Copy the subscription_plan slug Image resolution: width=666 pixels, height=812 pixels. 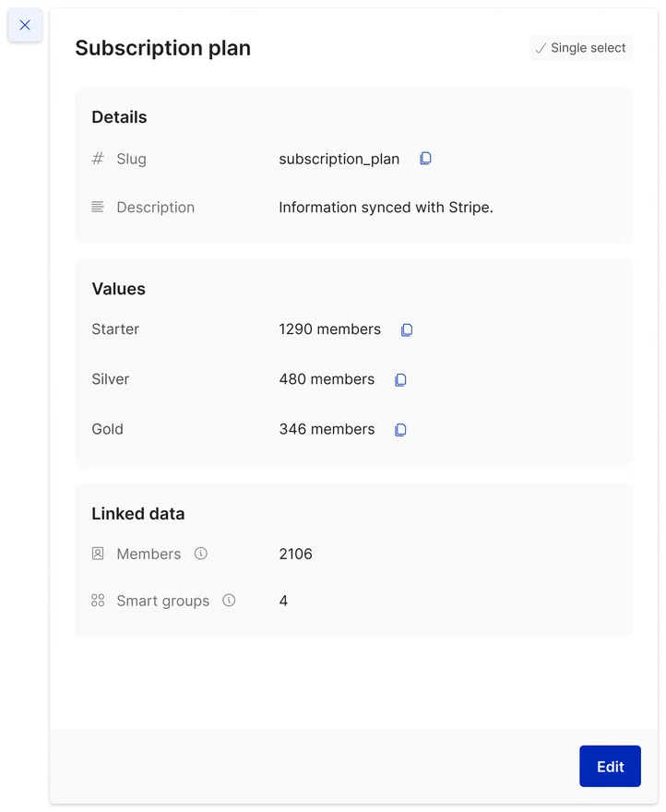(x=425, y=159)
